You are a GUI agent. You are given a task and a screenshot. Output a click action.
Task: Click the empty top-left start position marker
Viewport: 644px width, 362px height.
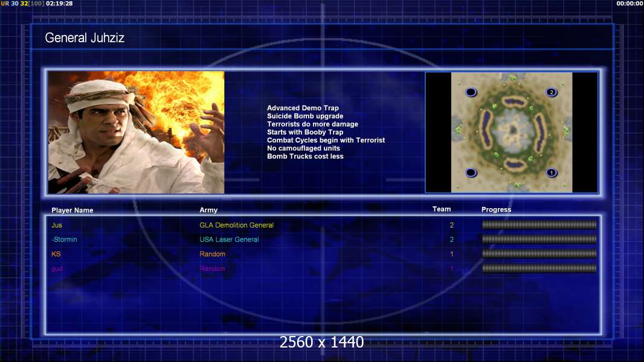pyautogui.click(x=471, y=92)
